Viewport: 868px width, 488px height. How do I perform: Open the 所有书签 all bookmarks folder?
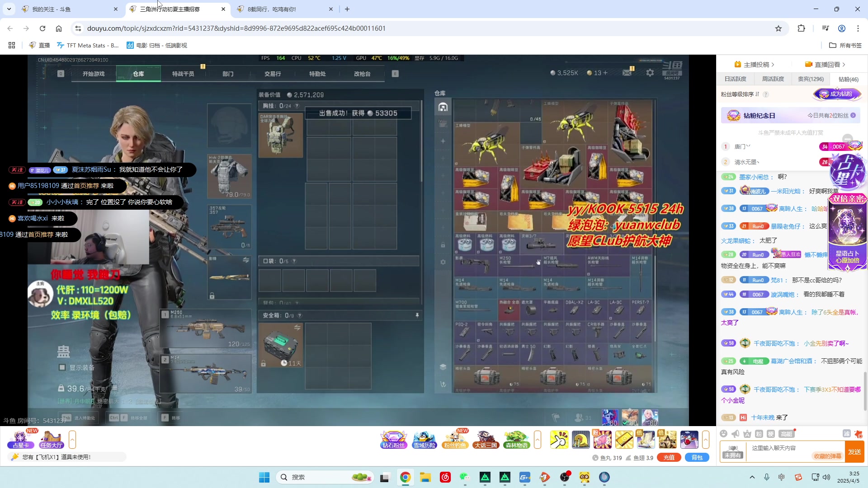pos(845,45)
